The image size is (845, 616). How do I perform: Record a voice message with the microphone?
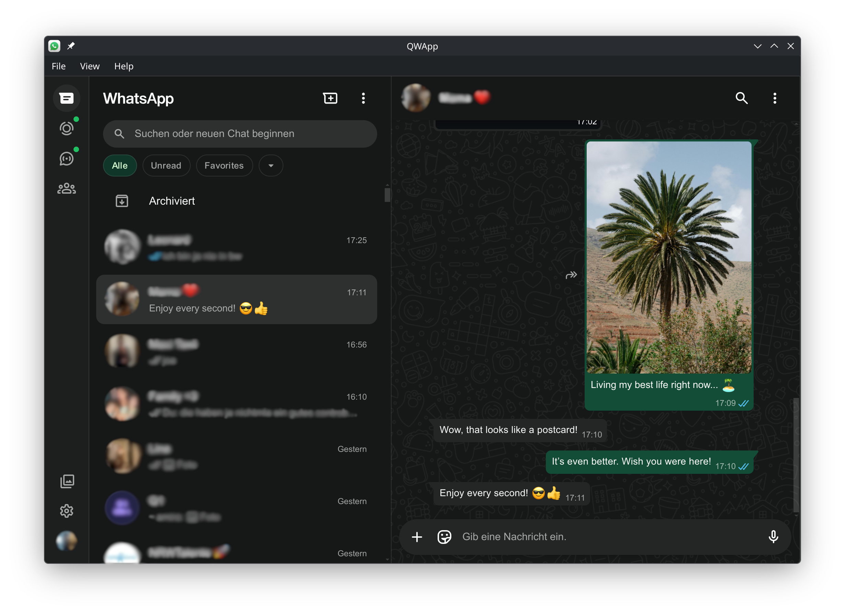tap(774, 537)
